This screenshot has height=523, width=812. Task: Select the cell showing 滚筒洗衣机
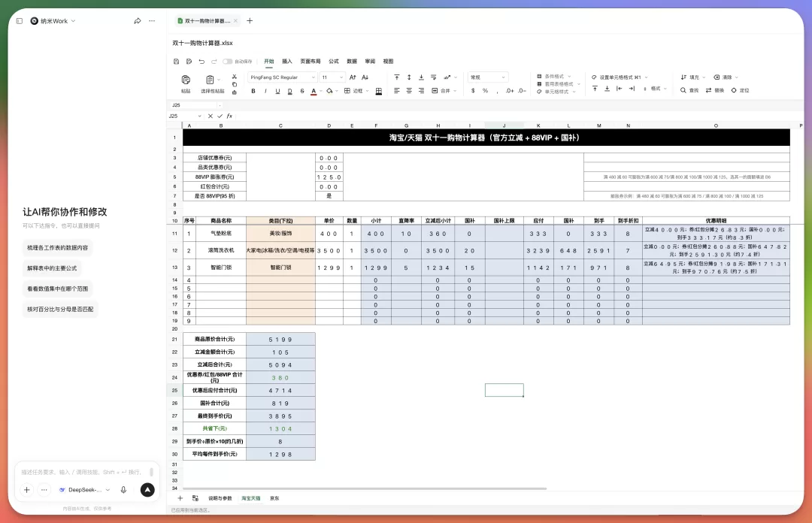[221, 251]
